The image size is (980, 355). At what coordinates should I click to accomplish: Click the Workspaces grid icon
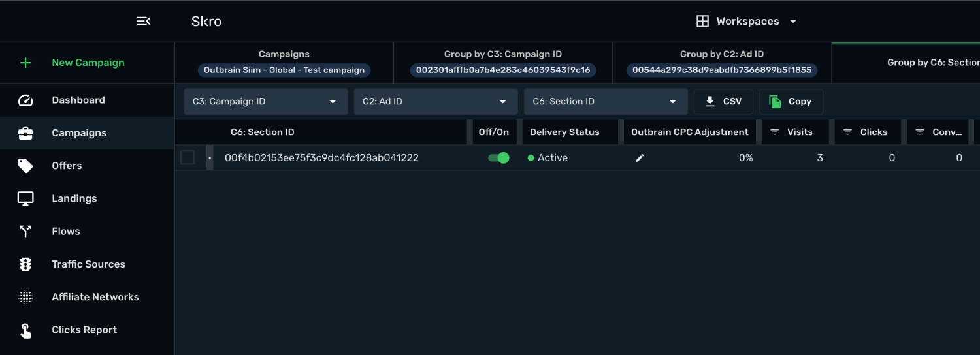(702, 22)
